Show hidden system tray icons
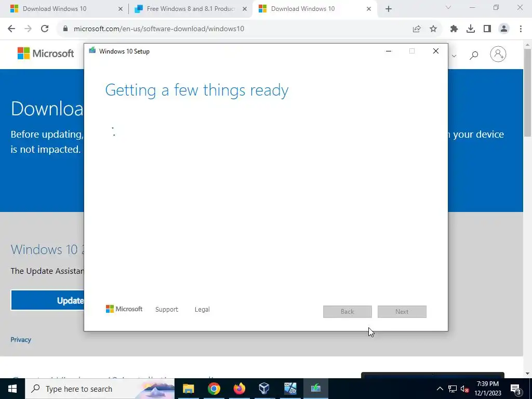 (x=440, y=389)
